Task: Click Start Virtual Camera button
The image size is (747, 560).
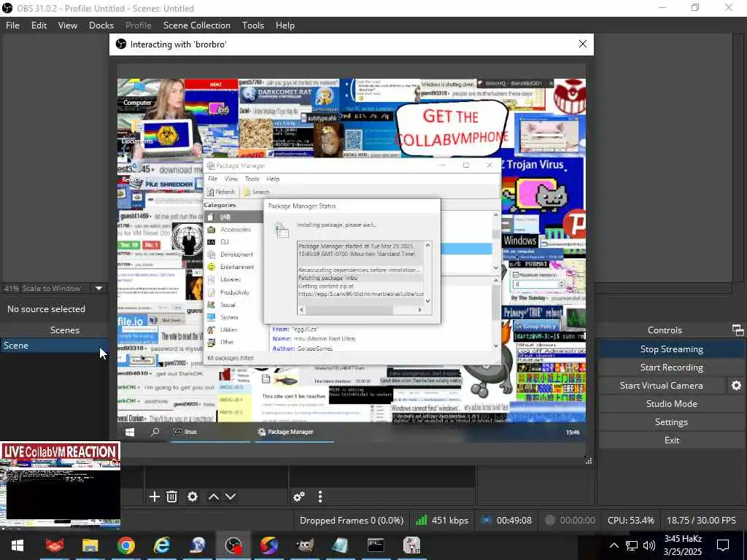Action: tap(661, 385)
